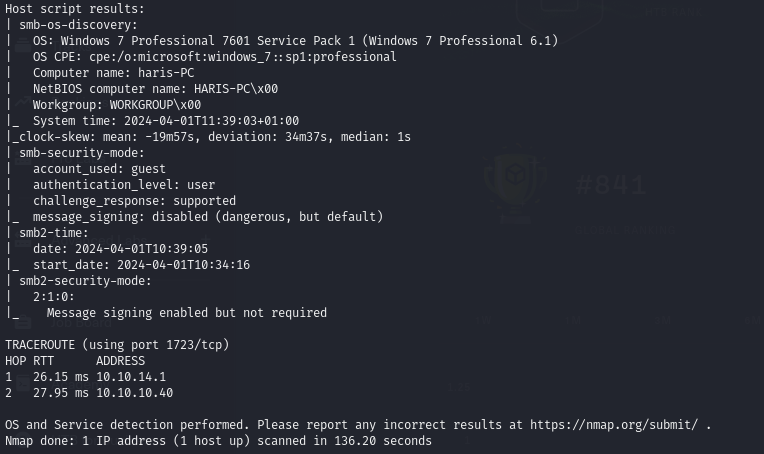Viewport: 764px width, 454px height.
Task: Click the OS CPE microsoft windows_7 string
Action: tap(271, 57)
